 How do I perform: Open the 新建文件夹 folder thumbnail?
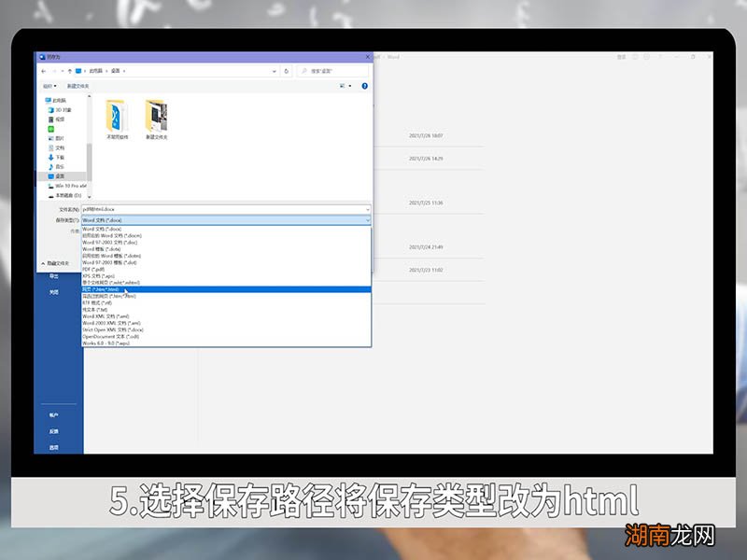pyautogui.click(x=159, y=117)
